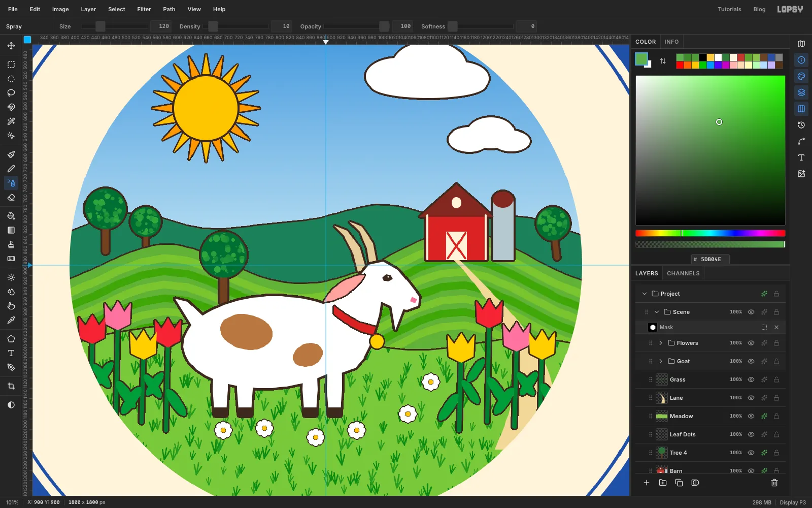This screenshot has height=508, width=812.
Task: Delete layer using the trash icon
Action: click(774, 483)
